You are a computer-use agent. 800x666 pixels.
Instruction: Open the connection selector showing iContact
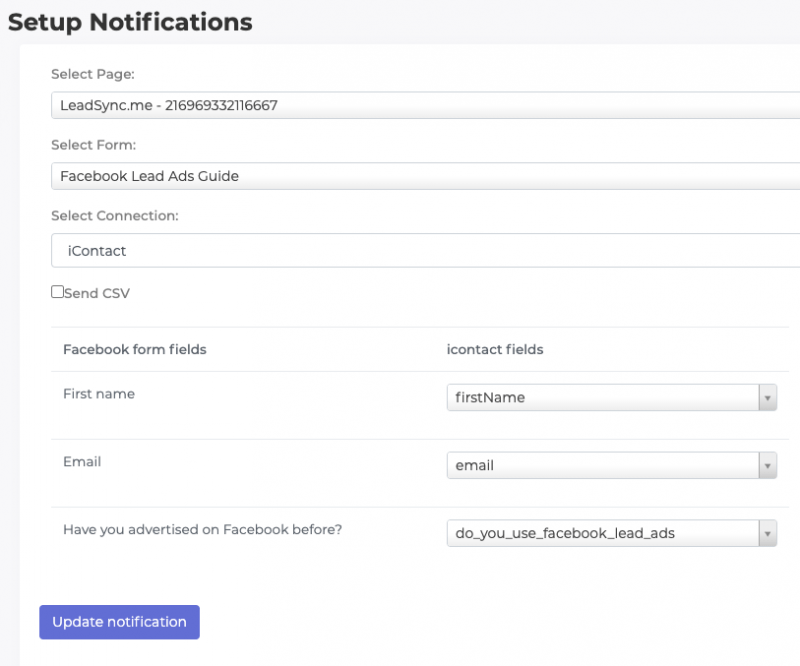tap(400, 250)
